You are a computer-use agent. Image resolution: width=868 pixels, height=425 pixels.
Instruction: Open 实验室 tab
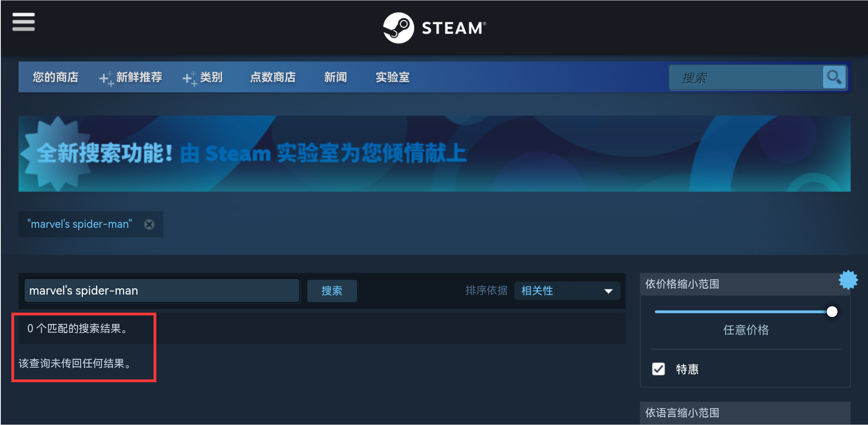[392, 77]
